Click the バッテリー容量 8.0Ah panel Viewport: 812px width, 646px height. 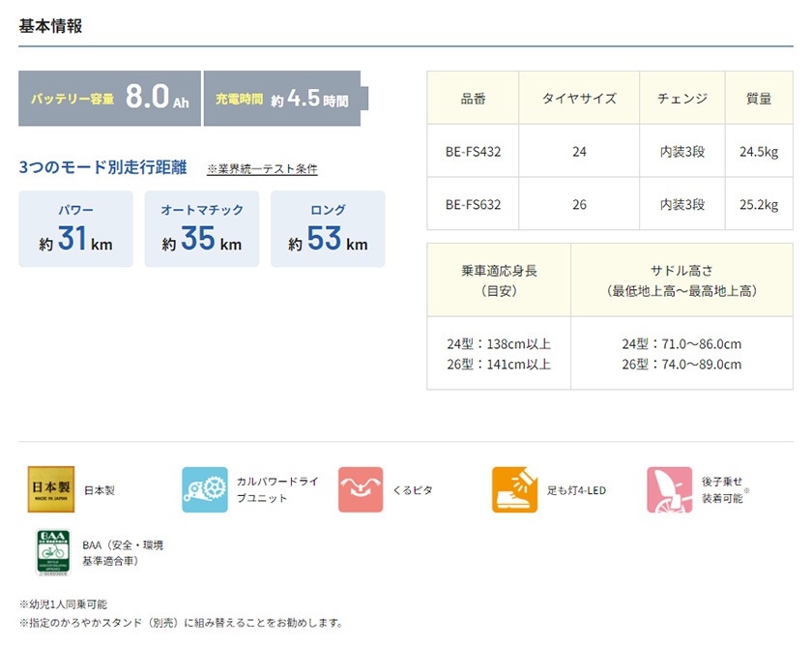coord(109,99)
